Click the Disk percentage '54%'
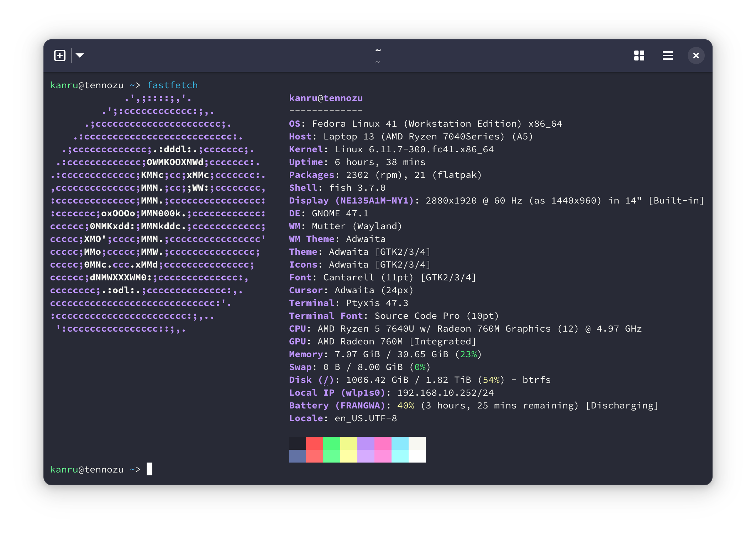This screenshot has height=533, width=756. pyautogui.click(x=491, y=380)
